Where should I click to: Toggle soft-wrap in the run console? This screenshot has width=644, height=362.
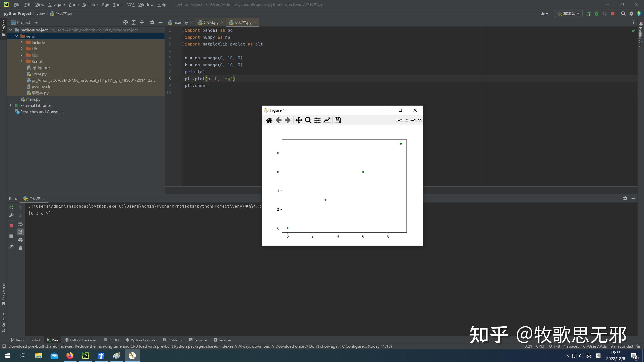(20, 224)
